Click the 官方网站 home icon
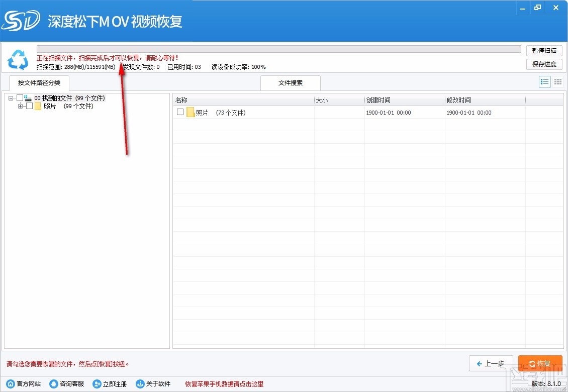 point(11,383)
